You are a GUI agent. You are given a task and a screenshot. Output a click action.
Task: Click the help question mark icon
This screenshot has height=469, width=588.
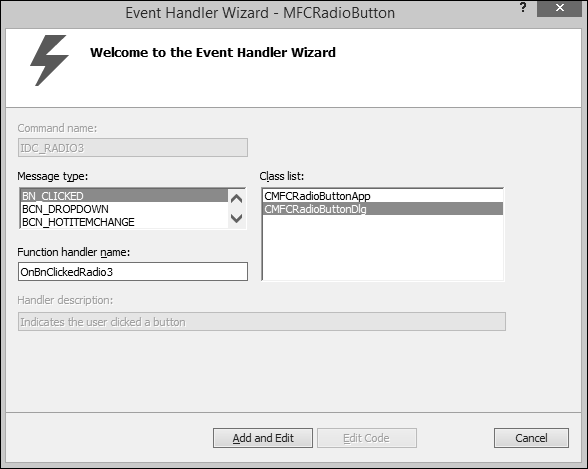coord(523,7)
